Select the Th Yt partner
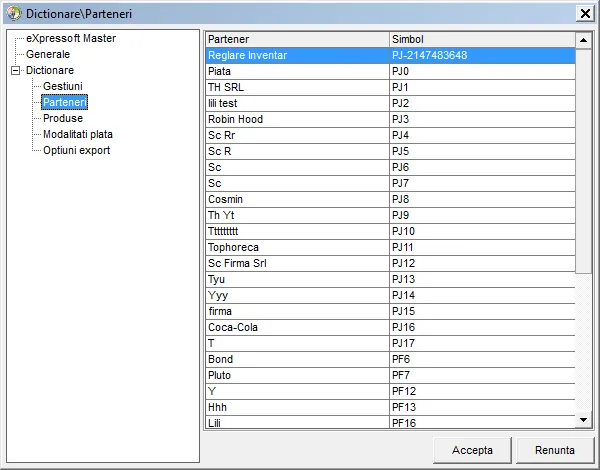The width and height of the screenshot is (600, 470). click(297, 215)
